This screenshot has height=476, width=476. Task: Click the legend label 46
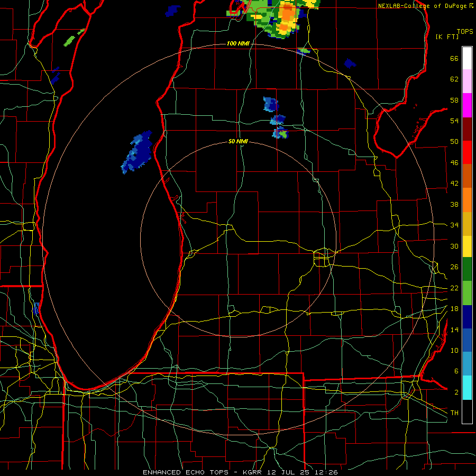click(x=454, y=163)
